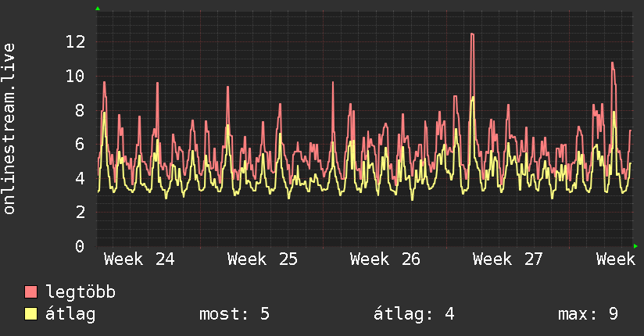Image resolution: width=644 pixels, height=336 pixels.
Task: Click the cut-off Week label at the right edge
Action: (x=616, y=259)
